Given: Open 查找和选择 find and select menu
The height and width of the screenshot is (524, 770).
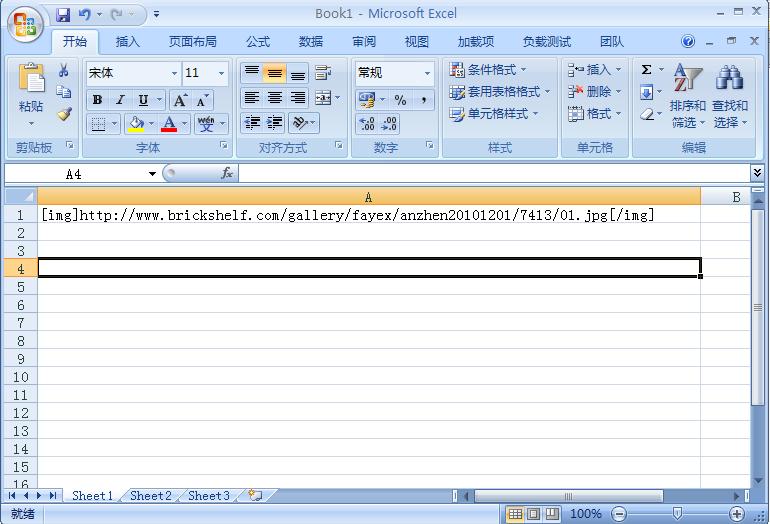Looking at the screenshot, I should click(x=730, y=96).
